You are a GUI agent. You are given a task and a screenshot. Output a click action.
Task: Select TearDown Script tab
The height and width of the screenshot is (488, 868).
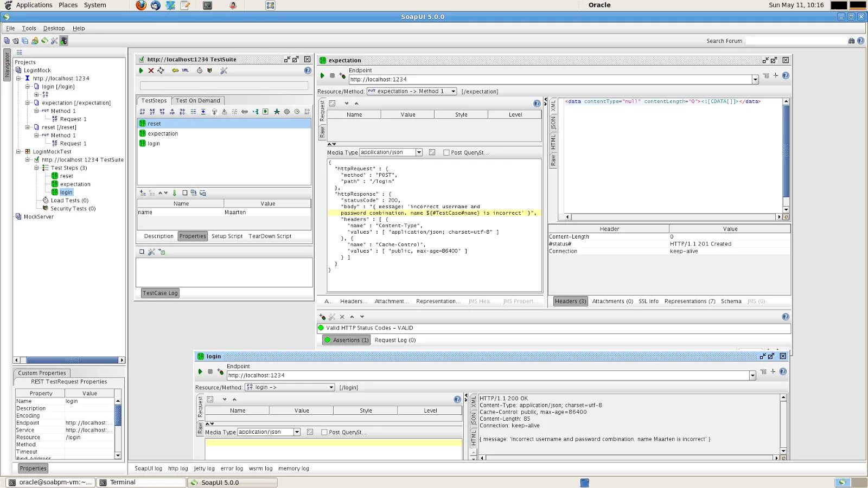click(270, 236)
